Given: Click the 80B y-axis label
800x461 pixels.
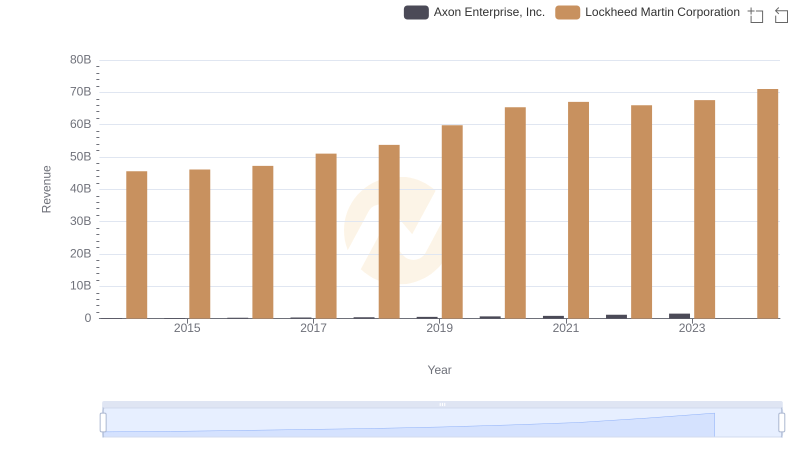Looking at the screenshot, I should pyautogui.click(x=80, y=60).
